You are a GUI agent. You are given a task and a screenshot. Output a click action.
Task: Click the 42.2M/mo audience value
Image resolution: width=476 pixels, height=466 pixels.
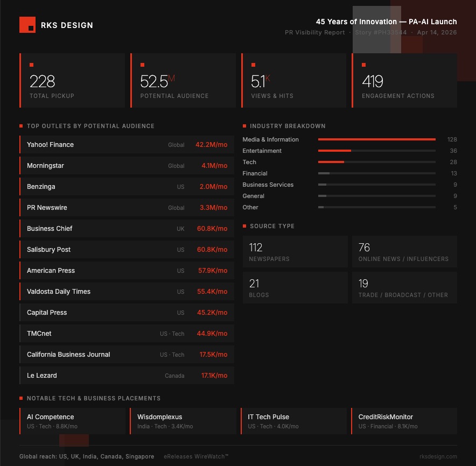pyautogui.click(x=211, y=145)
